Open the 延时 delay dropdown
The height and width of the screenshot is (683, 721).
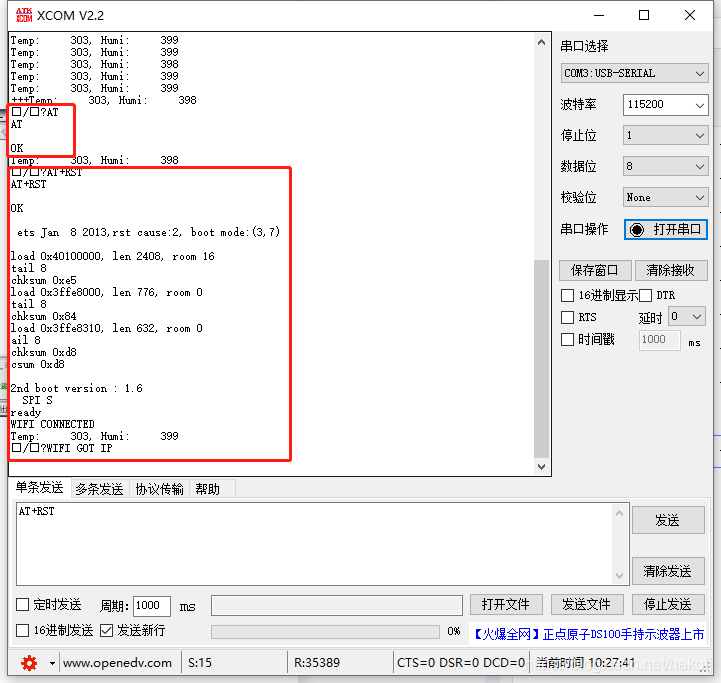coord(687,316)
